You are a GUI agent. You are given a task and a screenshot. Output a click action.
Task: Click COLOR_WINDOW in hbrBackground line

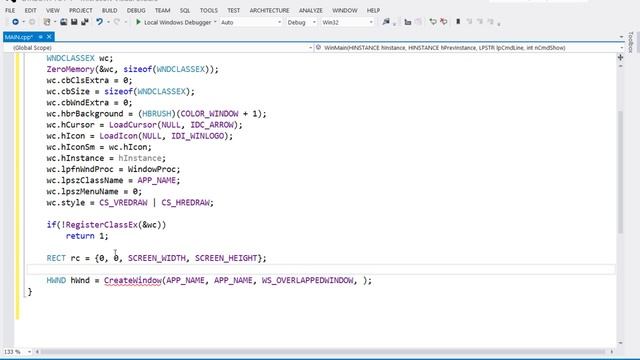point(209,114)
